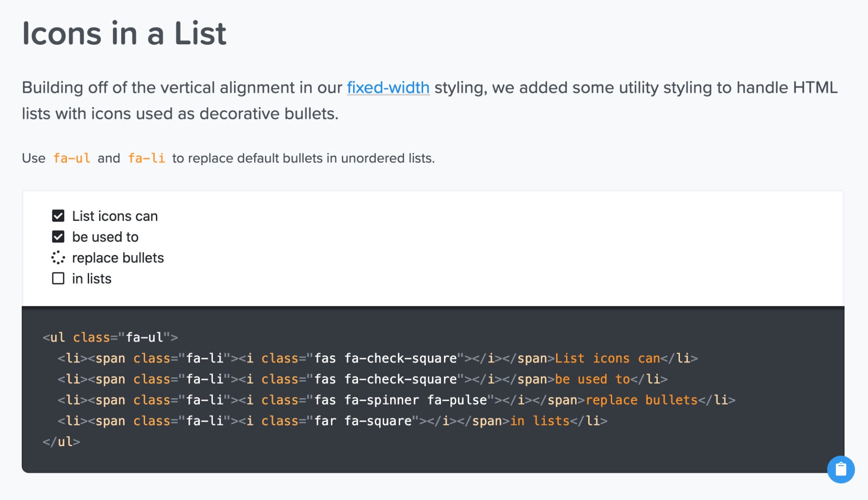Click the closing </ul> tag in code
The image size is (868, 500).
point(61,442)
